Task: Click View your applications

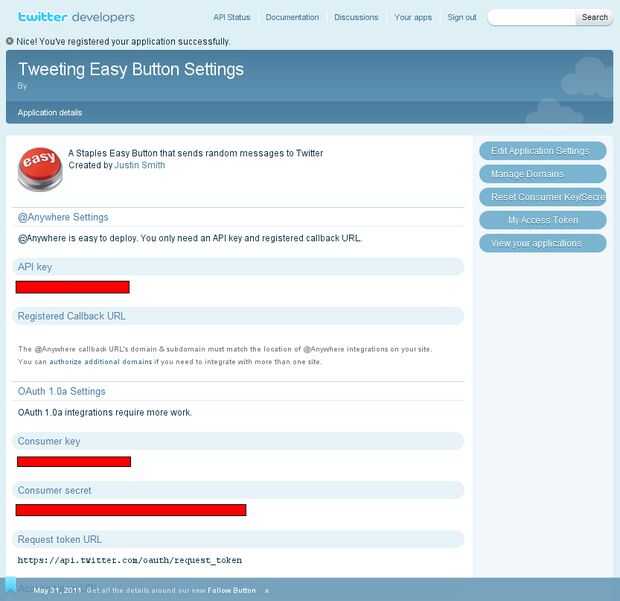Action: pos(542,243)
